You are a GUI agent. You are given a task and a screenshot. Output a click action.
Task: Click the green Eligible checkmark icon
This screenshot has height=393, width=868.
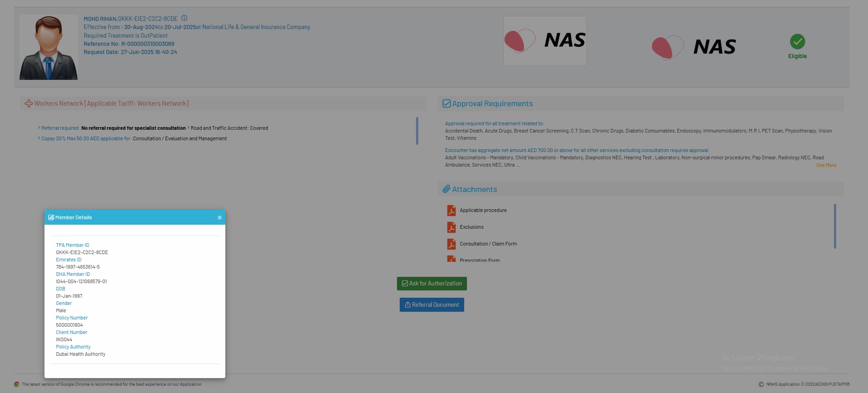point(797,42)
